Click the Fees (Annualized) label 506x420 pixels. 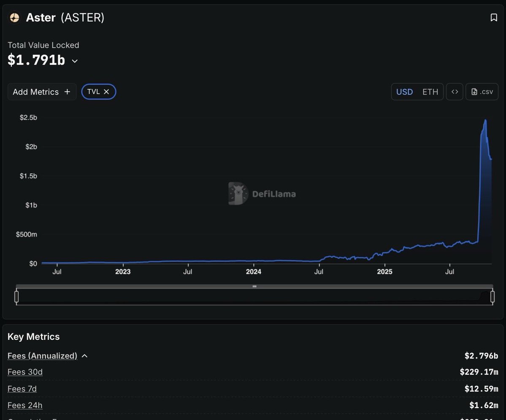(x=42, y=356)
